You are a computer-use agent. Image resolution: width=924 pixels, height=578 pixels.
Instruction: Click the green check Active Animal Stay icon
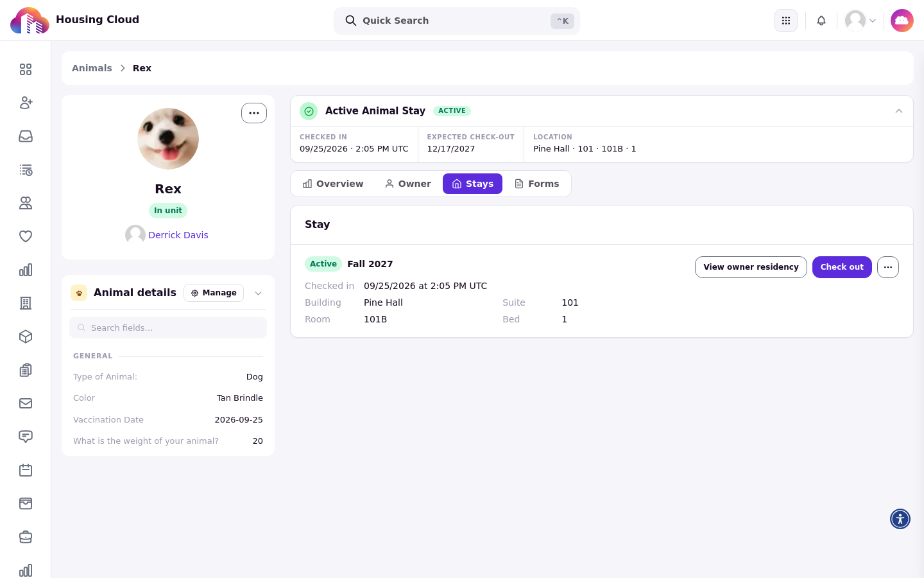click(x=309, y=111)
